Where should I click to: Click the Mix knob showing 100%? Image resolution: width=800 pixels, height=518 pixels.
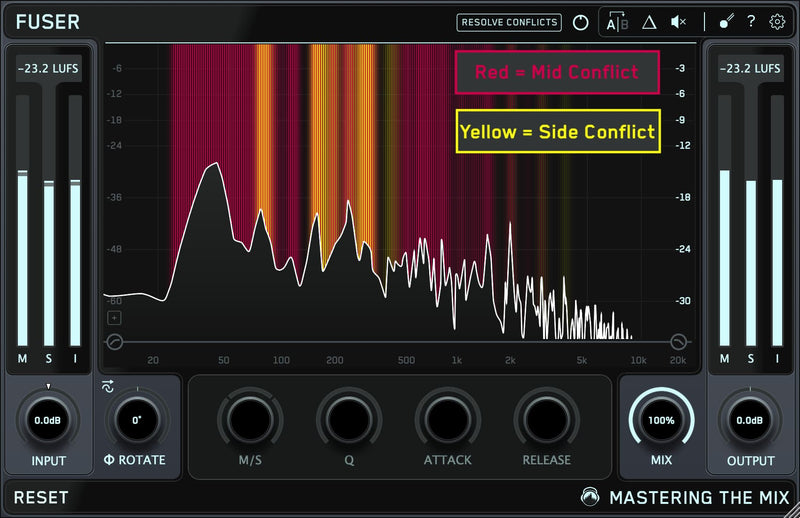point(661,420)
